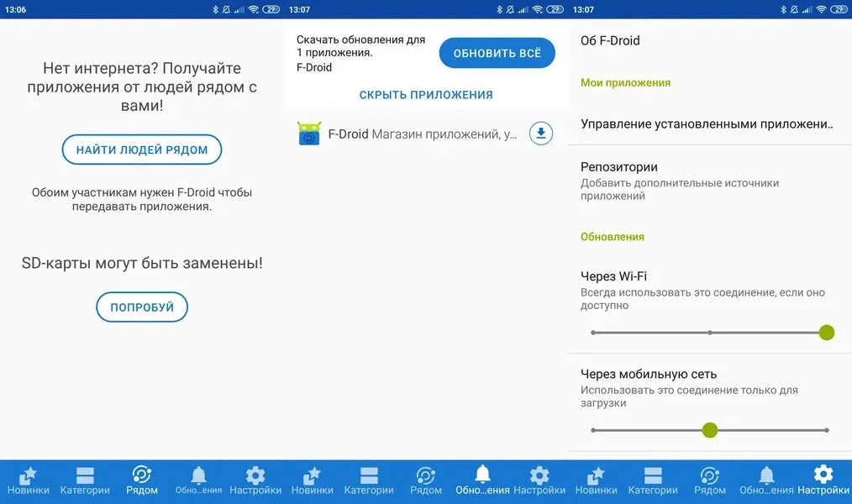Click СКРЫТЬ ПРИЛОЖЕНИЯ link
The height and width of the screenshot is (504, 852).
tap(426, 95)
